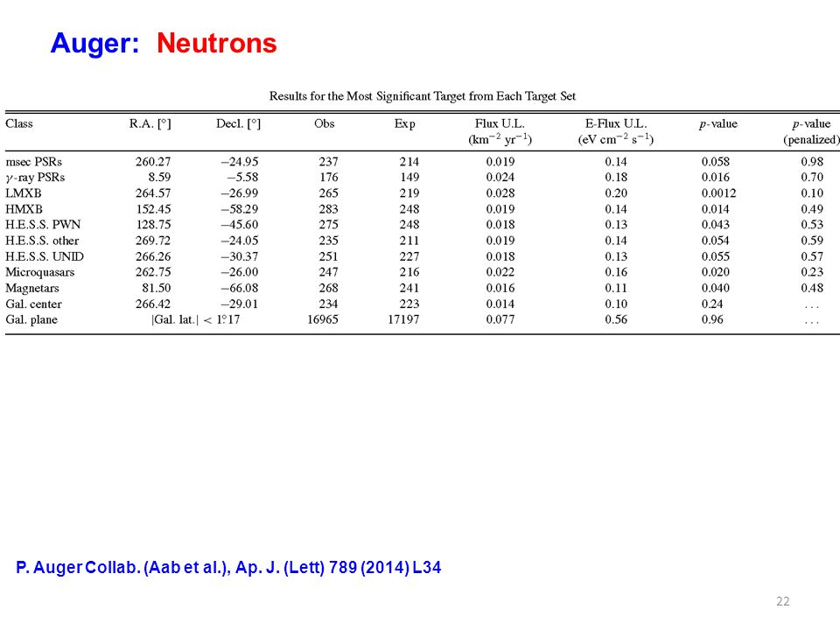The height and width of the screenshot is (630, 840).
Task: Click the Obs value 16965
Action: [323, 320]
